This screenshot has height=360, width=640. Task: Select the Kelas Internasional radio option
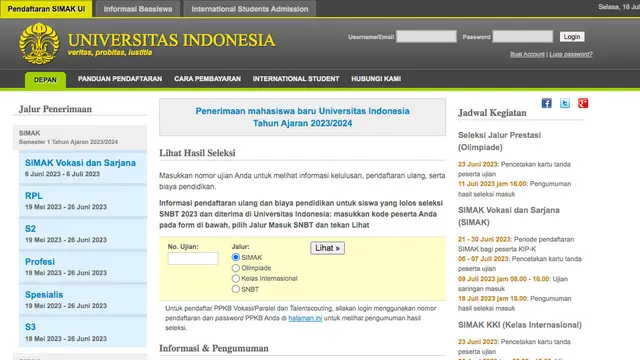click(x=236, y=279)
